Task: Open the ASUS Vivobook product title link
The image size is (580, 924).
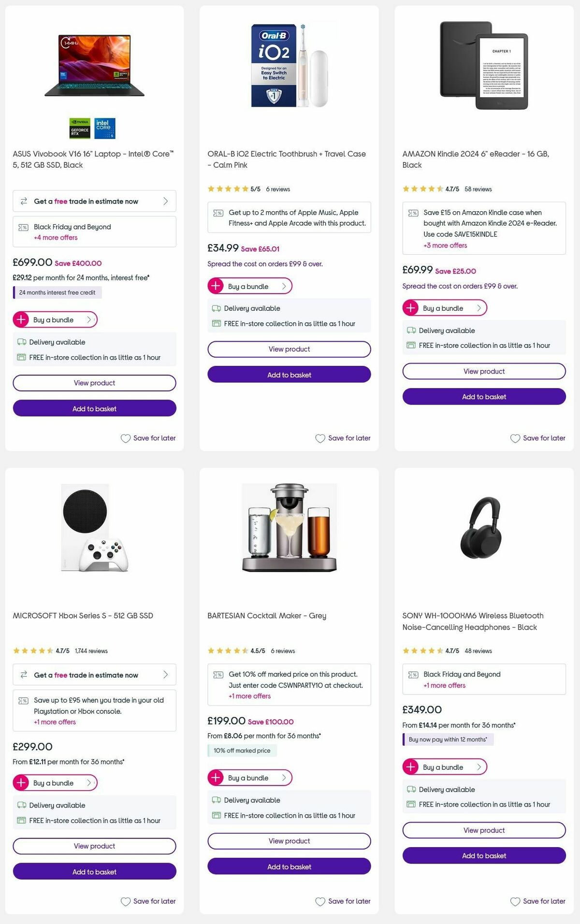Action: 93,159
